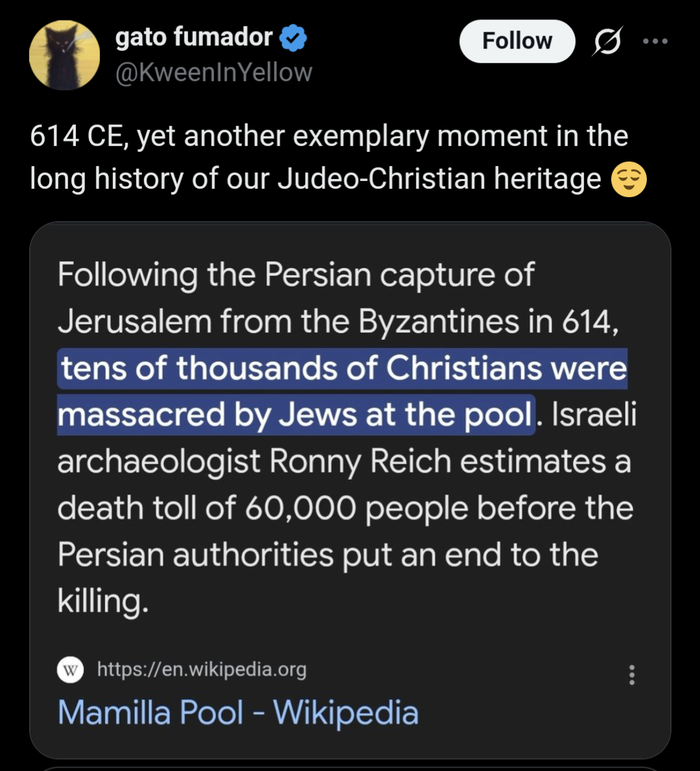700x771 pixels.
Task: Open the vertical three-dot menu in search card
Action: pos(631,675)
